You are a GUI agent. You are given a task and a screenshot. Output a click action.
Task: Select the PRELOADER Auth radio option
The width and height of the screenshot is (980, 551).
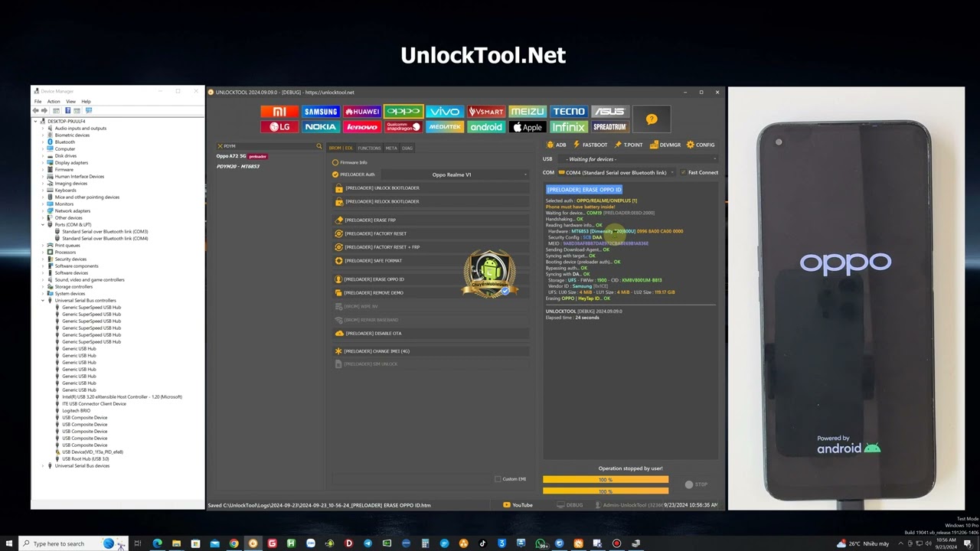tap(335, 174)
